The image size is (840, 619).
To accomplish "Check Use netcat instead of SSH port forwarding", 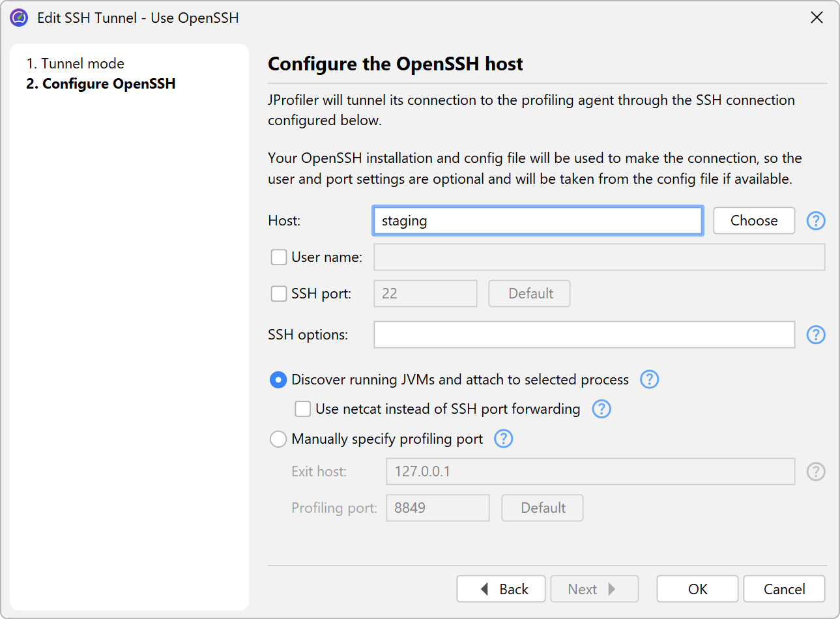I will point(303,409).
